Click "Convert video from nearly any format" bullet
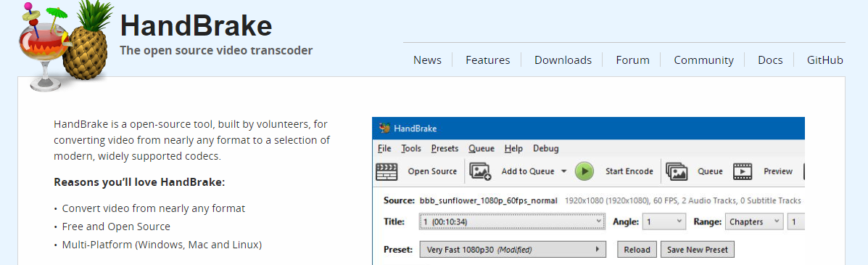This screenshot has width=868, height=265. click(x=153, y=208)
